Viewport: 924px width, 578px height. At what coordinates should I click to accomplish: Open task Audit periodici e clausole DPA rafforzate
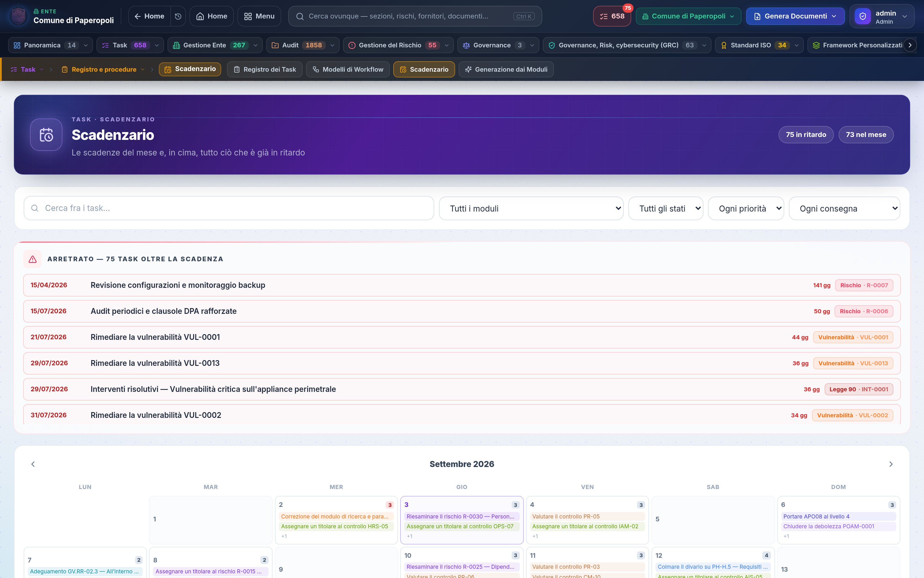[x=462, y=311]
